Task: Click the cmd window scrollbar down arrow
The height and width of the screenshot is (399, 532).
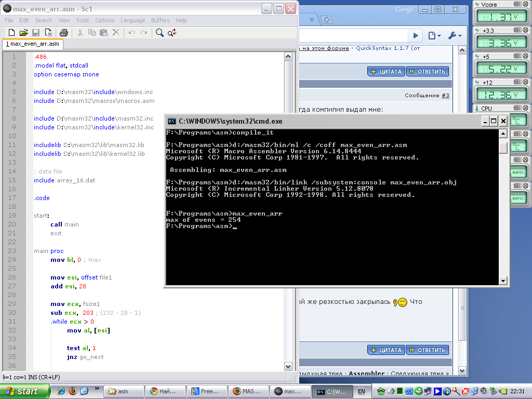Action: tap(502, 281)
